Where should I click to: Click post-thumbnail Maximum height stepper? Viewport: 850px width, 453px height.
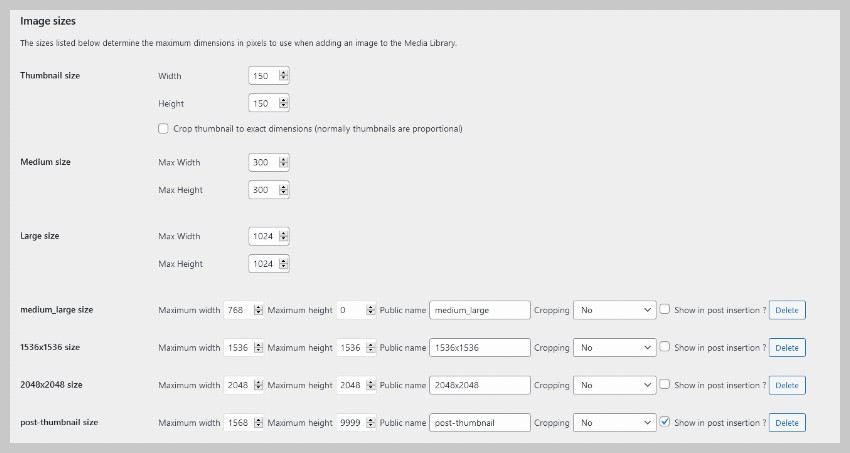click(371, 423)
